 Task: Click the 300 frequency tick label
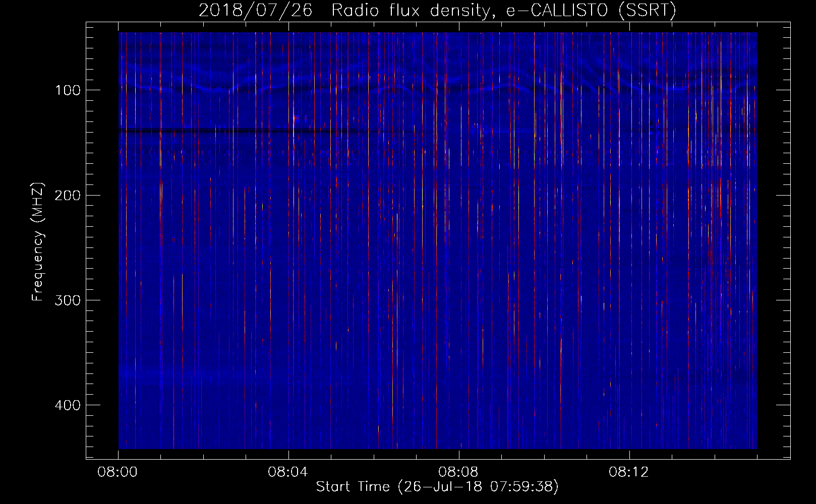(x=68, y=300)
